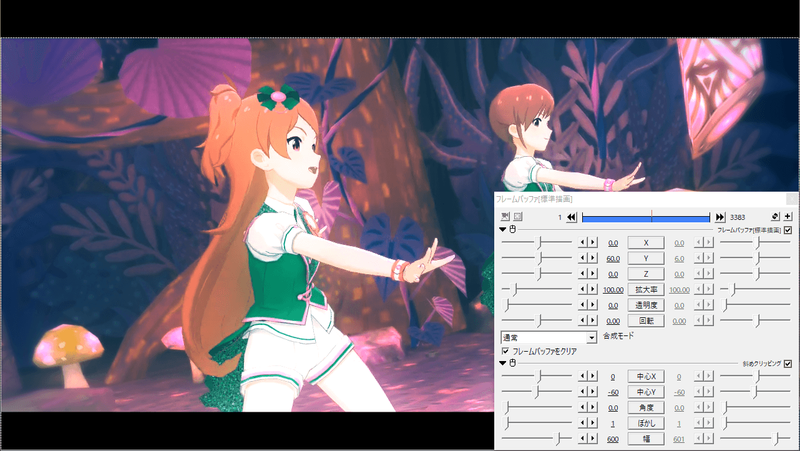The height and width of the screenshot is (451, 800).
Task: Jump to the object's first frame with rewind button
Action: (x=571, y=217)
